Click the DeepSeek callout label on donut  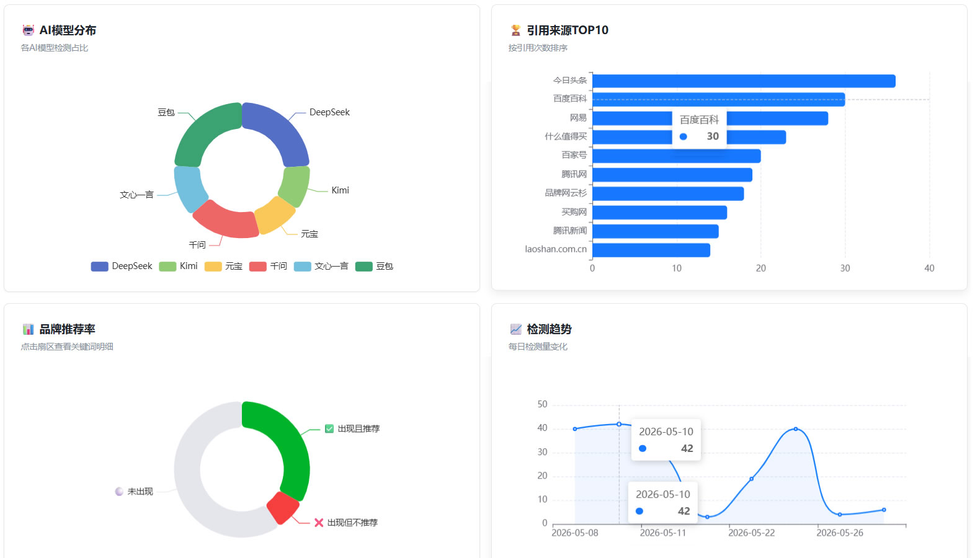point(329,112)
